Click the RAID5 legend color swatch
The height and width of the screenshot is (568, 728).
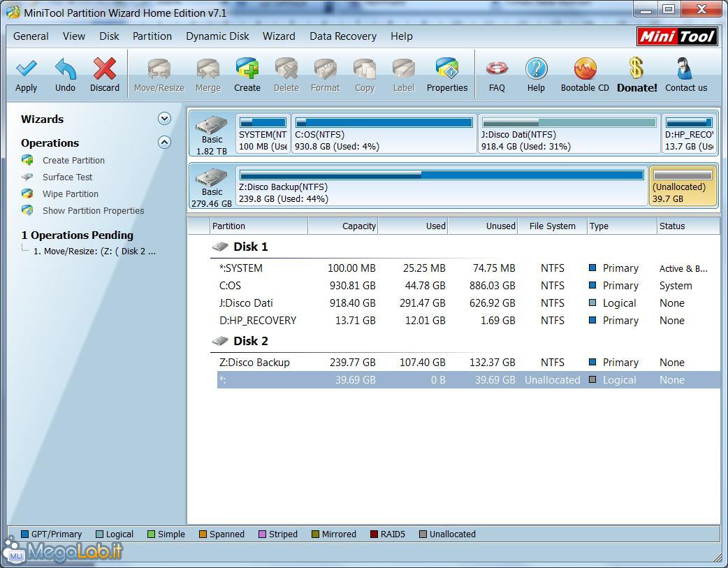374,534
